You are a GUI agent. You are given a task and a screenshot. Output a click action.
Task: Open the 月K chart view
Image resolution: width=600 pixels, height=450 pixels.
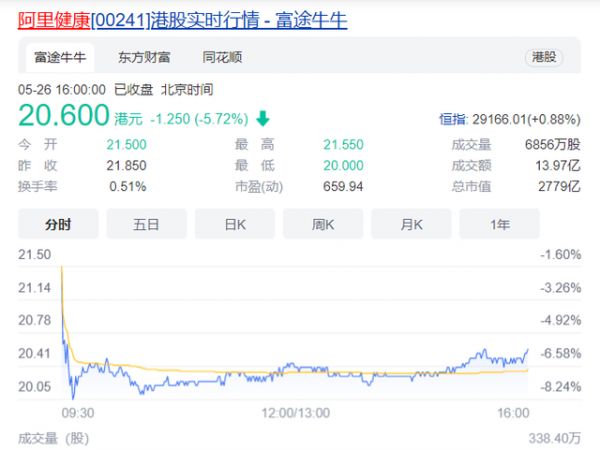[411, 224]
